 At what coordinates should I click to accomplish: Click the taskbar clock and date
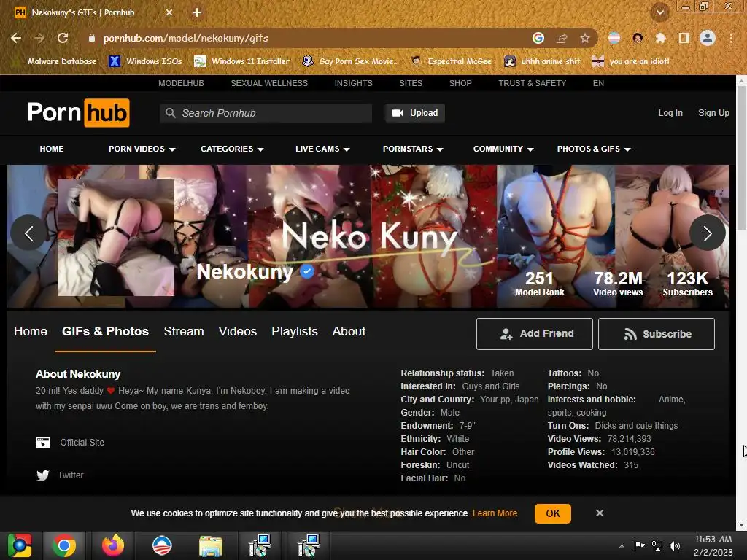pyautogui.click(x=713, y=545)
